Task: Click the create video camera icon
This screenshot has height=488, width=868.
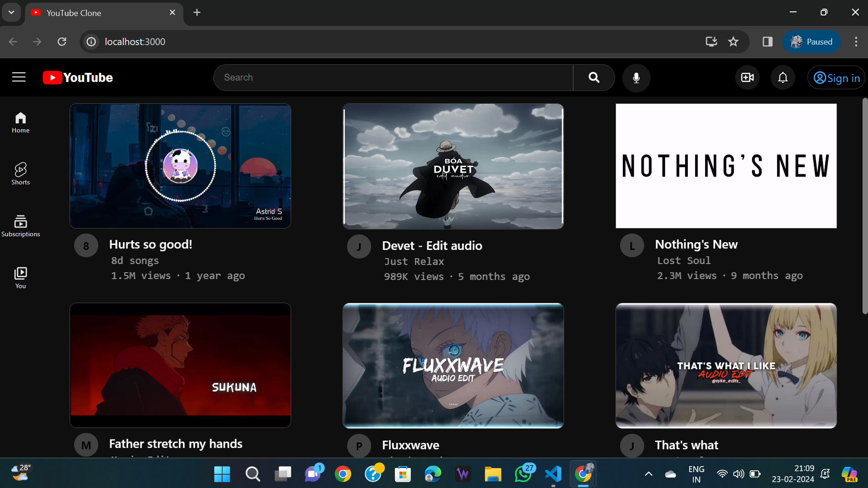Action: pos(747,77)
